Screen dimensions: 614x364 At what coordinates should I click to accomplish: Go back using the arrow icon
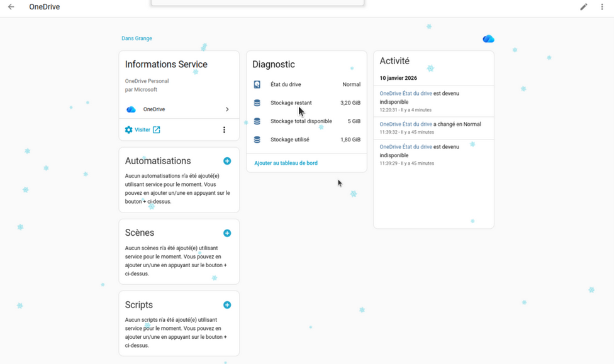tap(11, 7)
